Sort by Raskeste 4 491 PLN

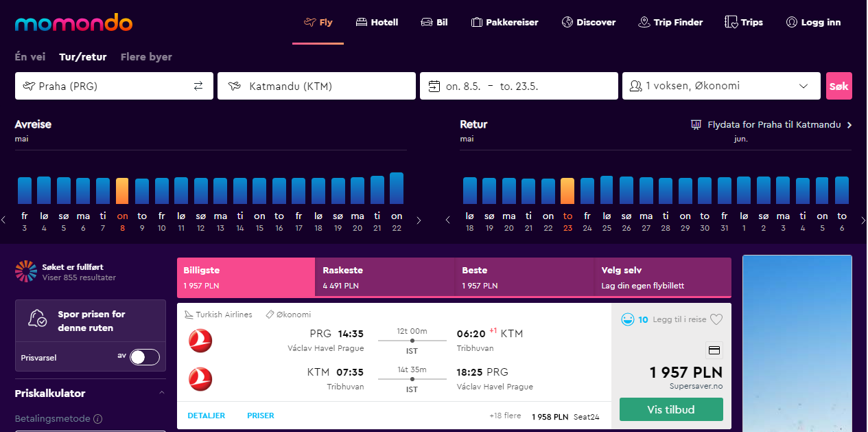pyautogui.click(x=384, y=277)
